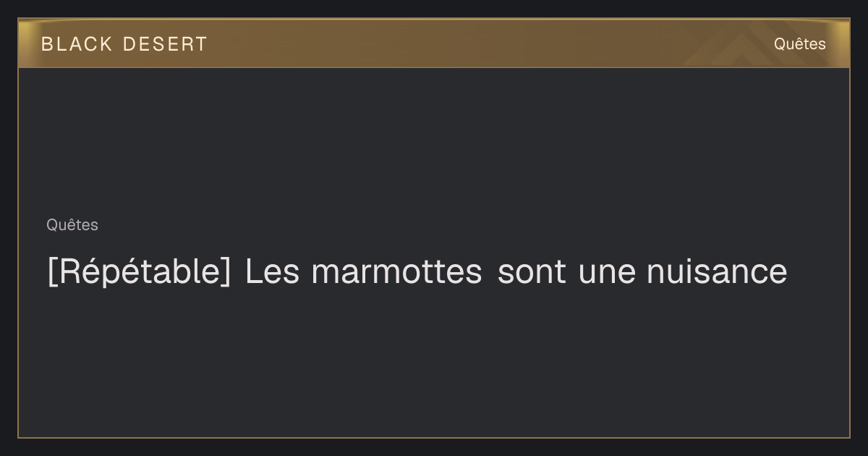The height and width of the screenshot is (456, 868).
Task: Click the word "nuisance" in the title
Action: tap(717, 272)
